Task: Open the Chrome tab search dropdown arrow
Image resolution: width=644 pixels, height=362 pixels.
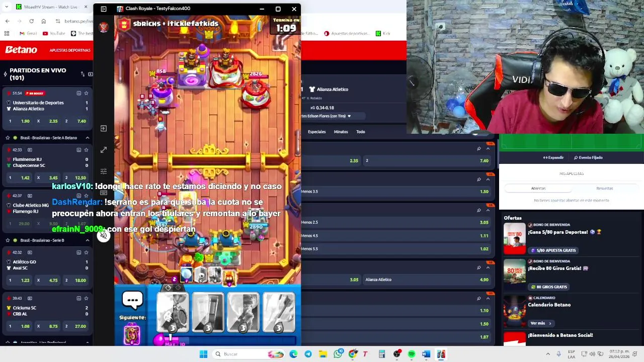Action: coord(6,7)
